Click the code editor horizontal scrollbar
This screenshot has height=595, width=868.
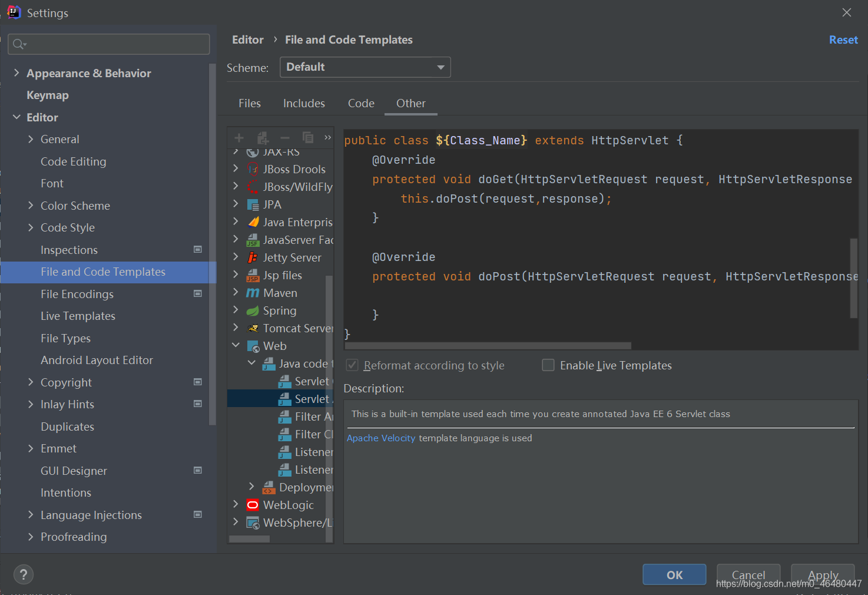click(x=488, y=346)
